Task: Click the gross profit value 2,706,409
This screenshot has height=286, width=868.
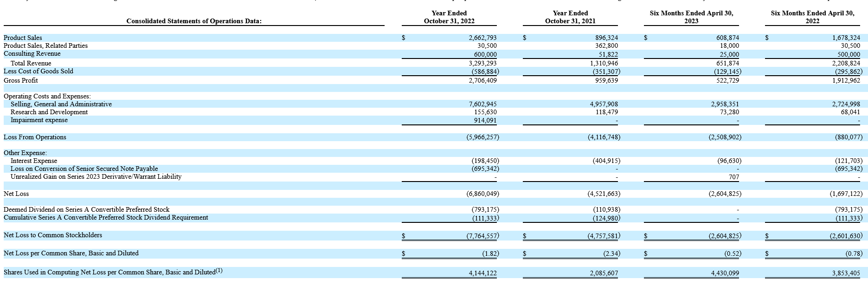Action: coord(482,80)
